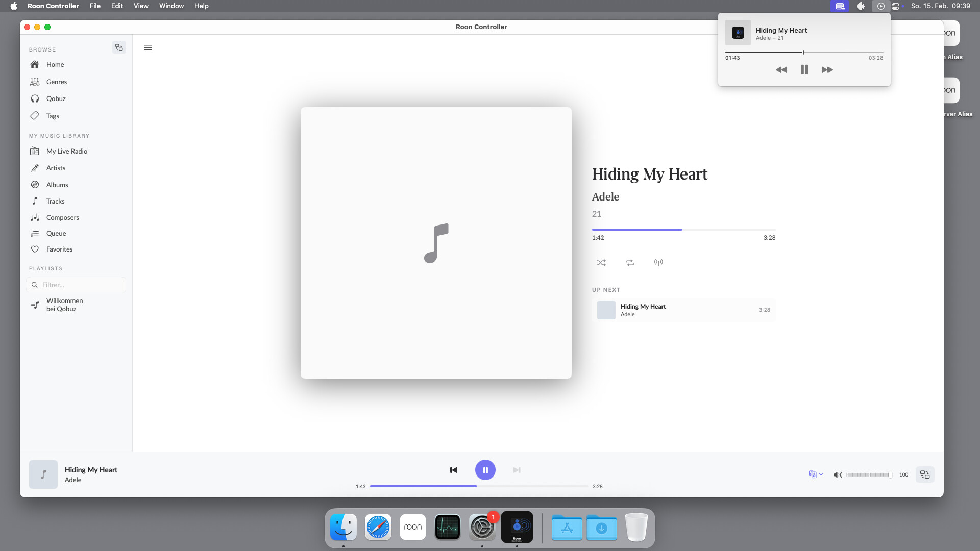Open the View menu

[x=141, y=6]
